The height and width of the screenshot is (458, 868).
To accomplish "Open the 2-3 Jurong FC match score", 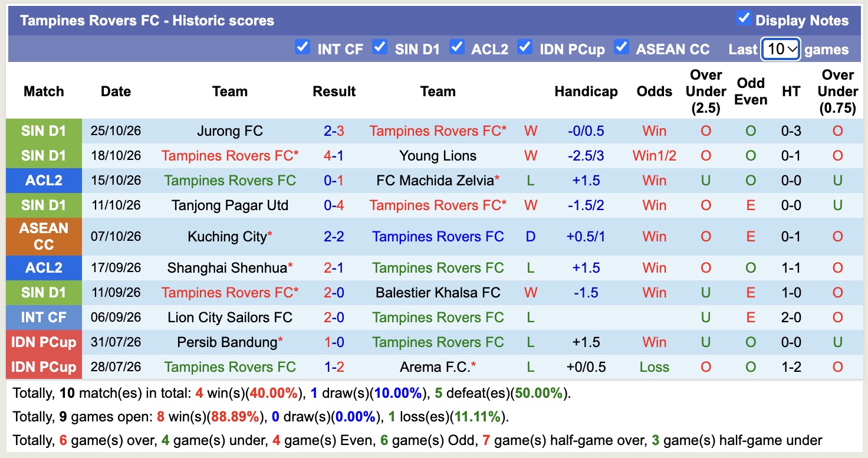I will [334, 131].
